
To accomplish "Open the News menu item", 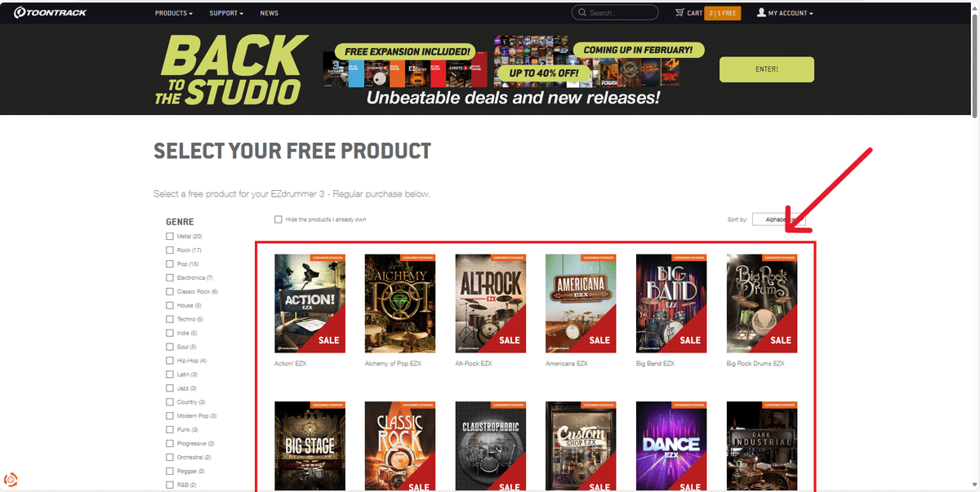I will coord(269,13).
